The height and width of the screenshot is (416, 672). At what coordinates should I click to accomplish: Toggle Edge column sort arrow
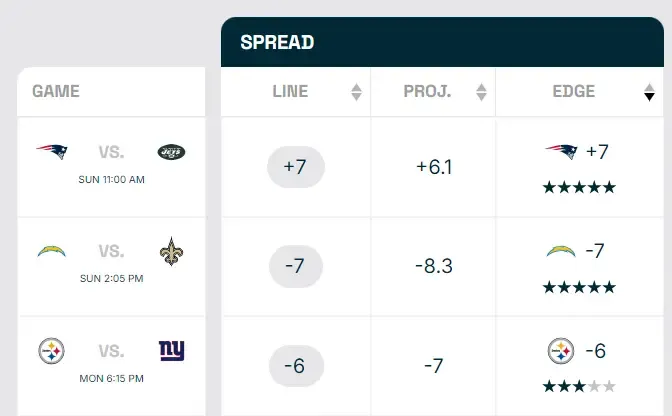[x=649, y=93]
